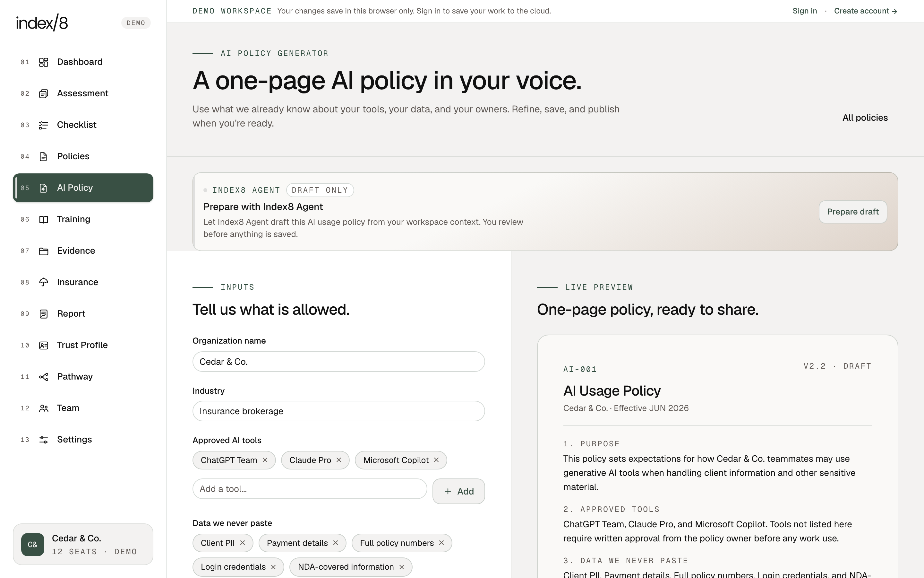Screen dimensions: 924x578
Task: Remove the NDA-covered information chip
Action: (402, 567)
